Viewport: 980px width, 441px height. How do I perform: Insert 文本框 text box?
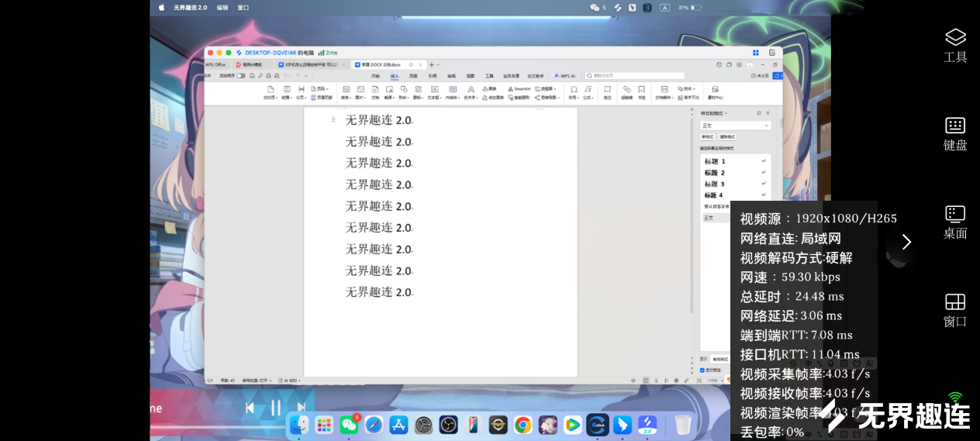pyautogui.click(x=434, y=93)
